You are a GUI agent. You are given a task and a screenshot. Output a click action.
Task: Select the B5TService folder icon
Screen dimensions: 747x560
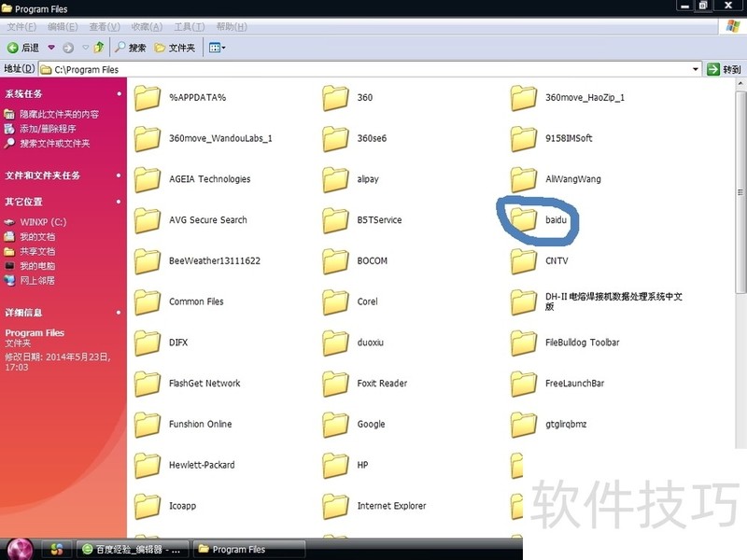[335, 221]
